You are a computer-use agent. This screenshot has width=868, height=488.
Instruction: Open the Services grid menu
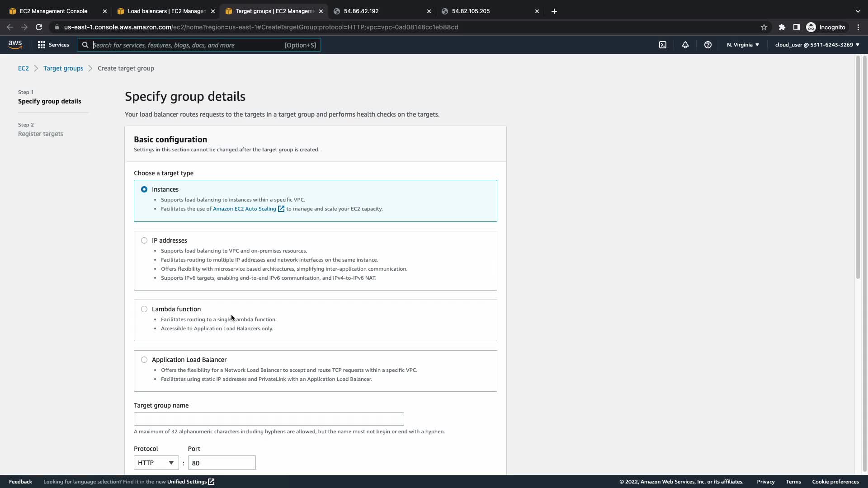pos(53,45)
